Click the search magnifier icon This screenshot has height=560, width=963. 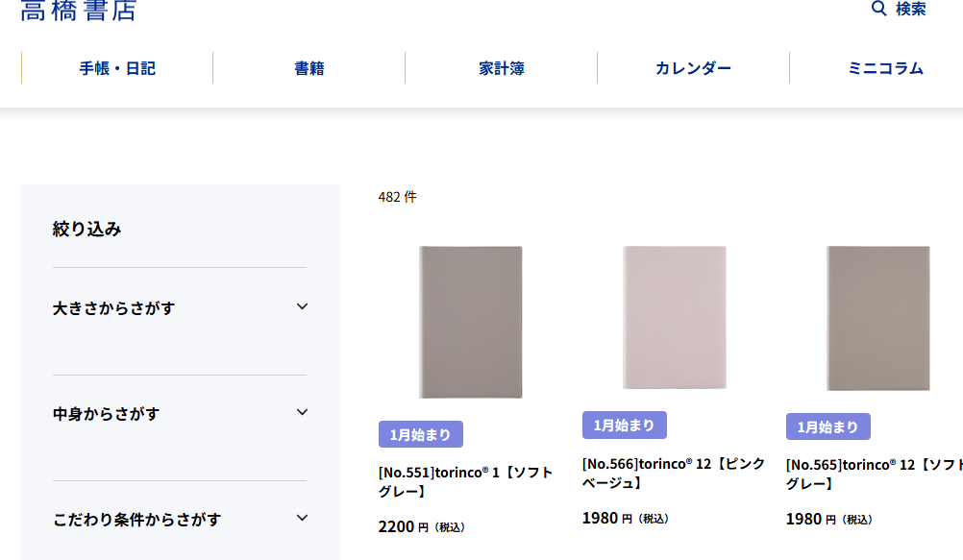[x=878, y=9]
